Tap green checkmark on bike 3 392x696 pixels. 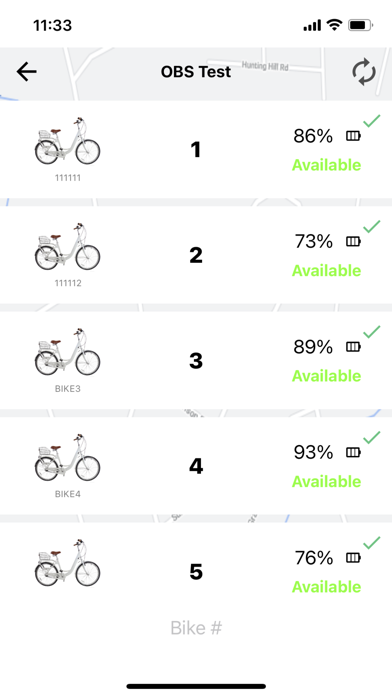point(372,332)
